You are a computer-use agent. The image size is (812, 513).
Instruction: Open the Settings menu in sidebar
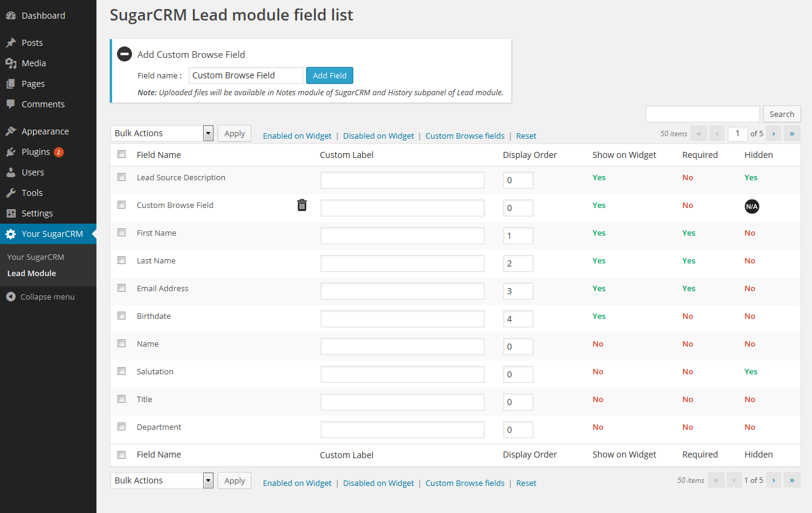pyautogui.click(x=37, y=213)
